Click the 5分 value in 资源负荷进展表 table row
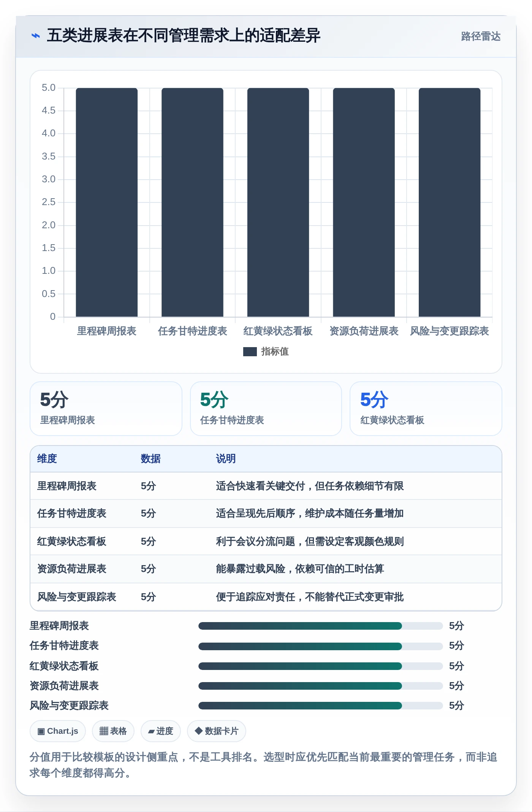Image resolution: width=532 pixels, height=812 pixels. pyautogui.click(x=149, y=569)
